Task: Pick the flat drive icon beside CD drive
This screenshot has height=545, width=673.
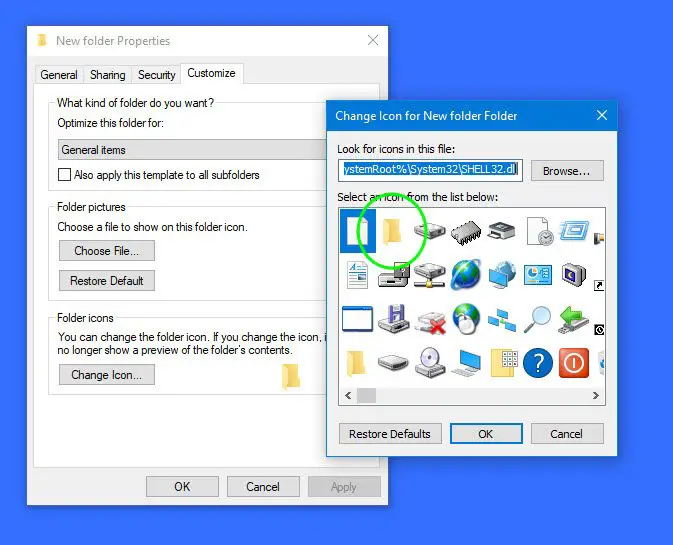Action: (393, 363)
